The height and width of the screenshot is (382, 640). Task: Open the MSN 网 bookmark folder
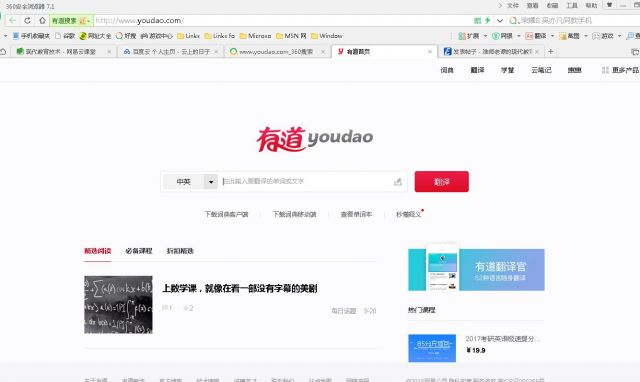coord(291,36)
